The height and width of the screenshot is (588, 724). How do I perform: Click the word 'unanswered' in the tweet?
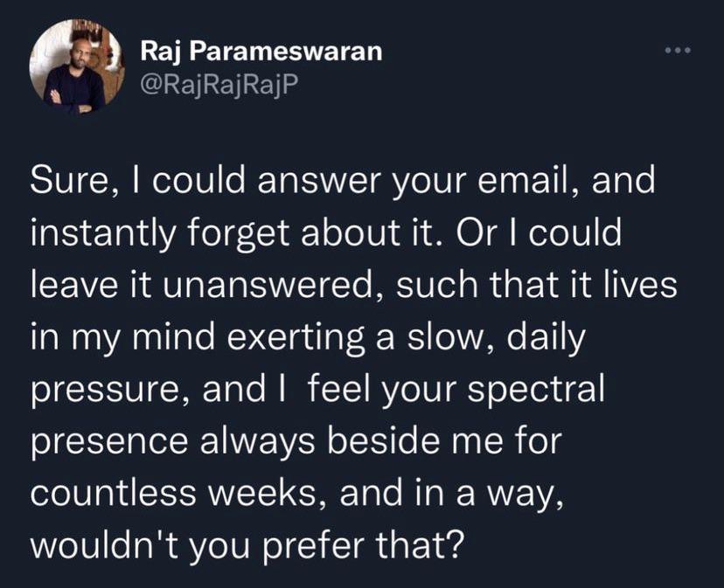point(268,285)
